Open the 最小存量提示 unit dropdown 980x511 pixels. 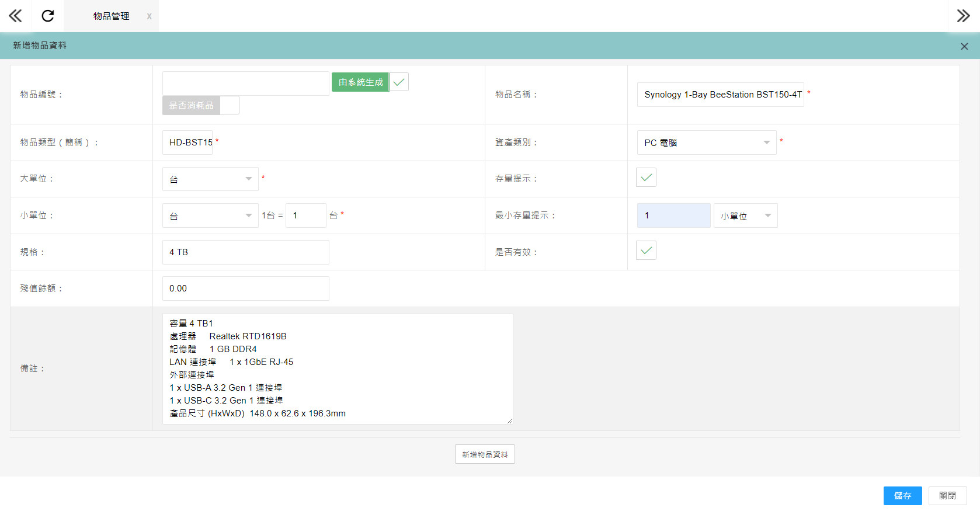pos(745,215)
